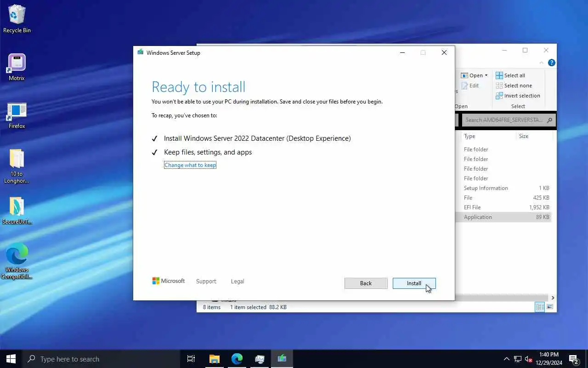Open the clock and date flyout
Viewport: 588px width, 368px height.
(548, 359)
